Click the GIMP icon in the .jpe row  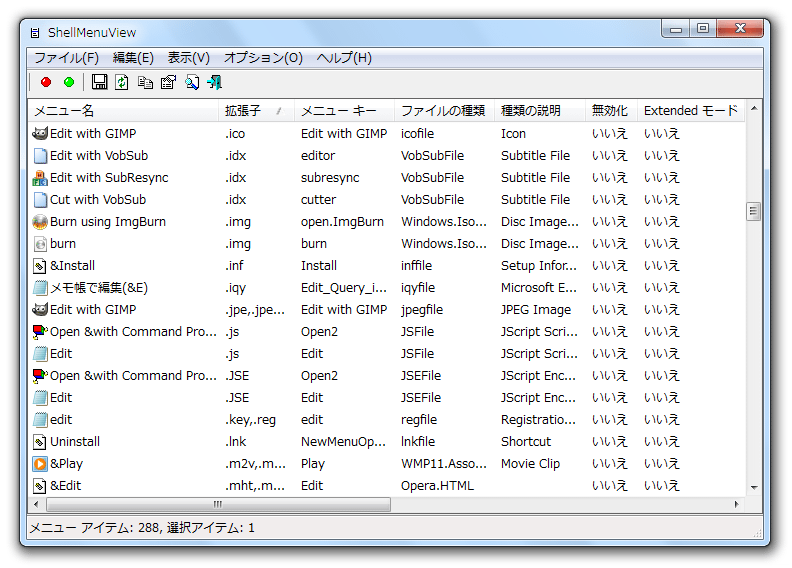(40, 309)
